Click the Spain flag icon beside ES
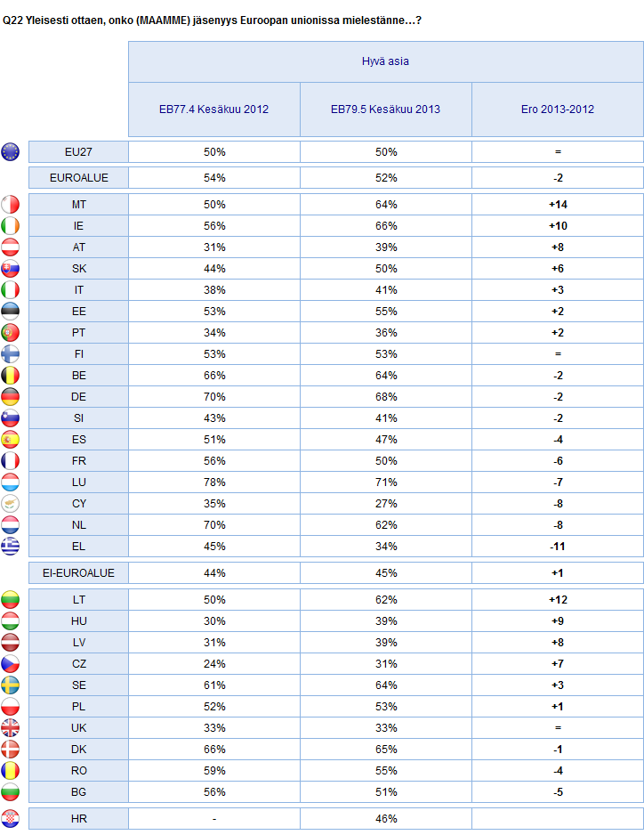 pyautogui.click(x=10, y=440)
